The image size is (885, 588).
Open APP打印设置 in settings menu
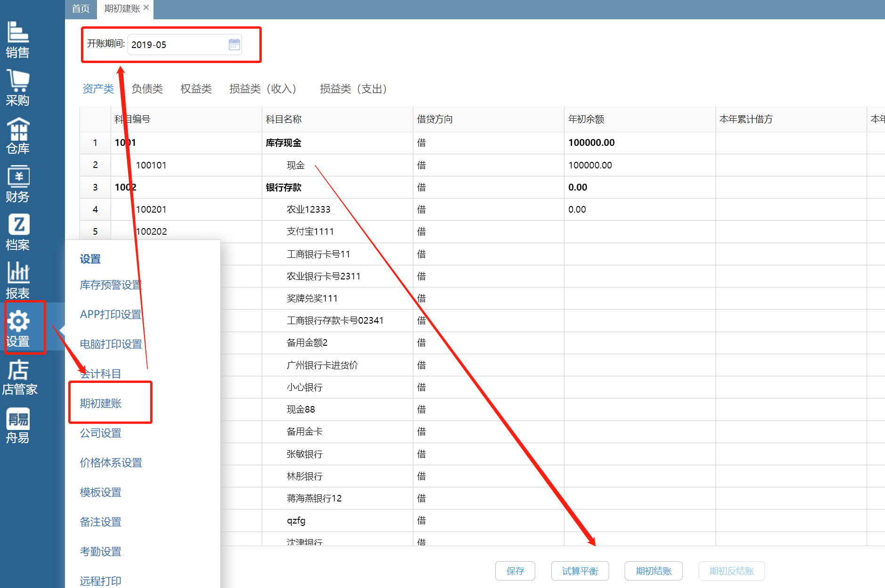[x=111, y=315]
